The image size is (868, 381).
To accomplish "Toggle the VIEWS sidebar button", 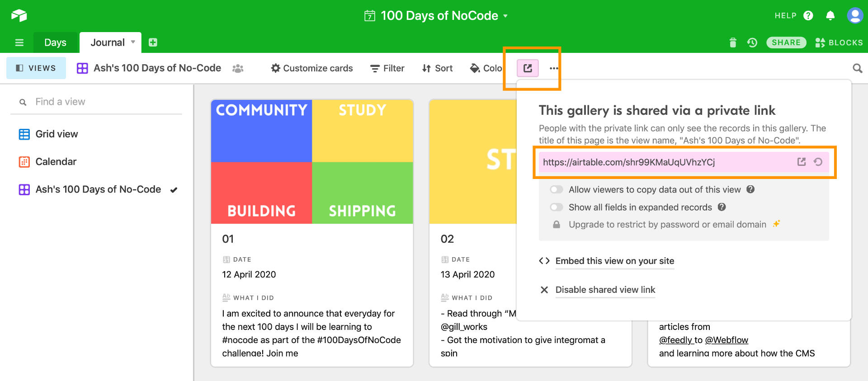I will pyautogui.click(x=36, y=68).
